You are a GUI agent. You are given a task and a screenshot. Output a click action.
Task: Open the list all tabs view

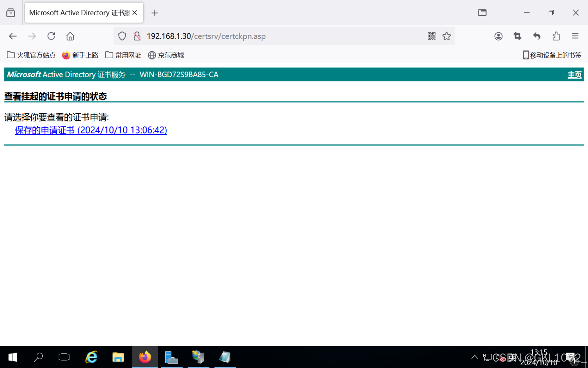click(x=11, y=13)
